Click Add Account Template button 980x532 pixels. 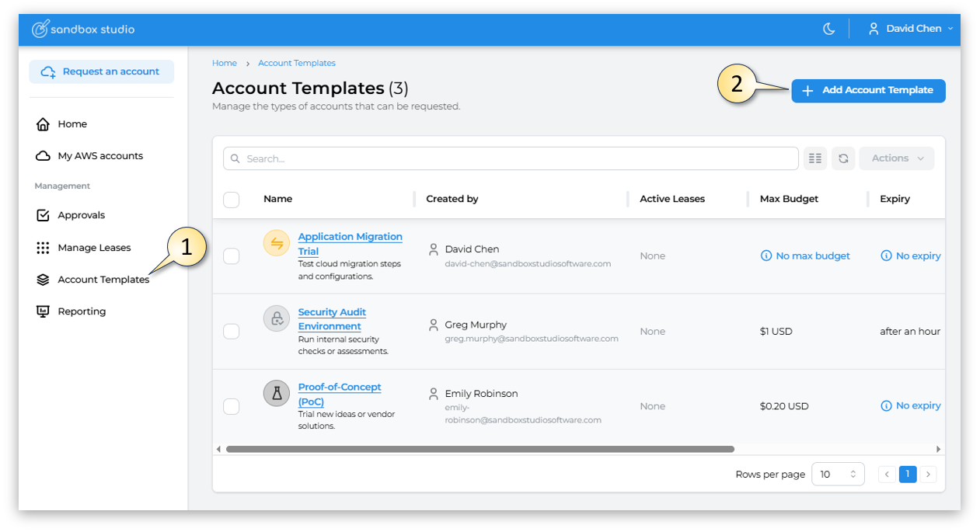pyautogui.click(x=868, y=91)
